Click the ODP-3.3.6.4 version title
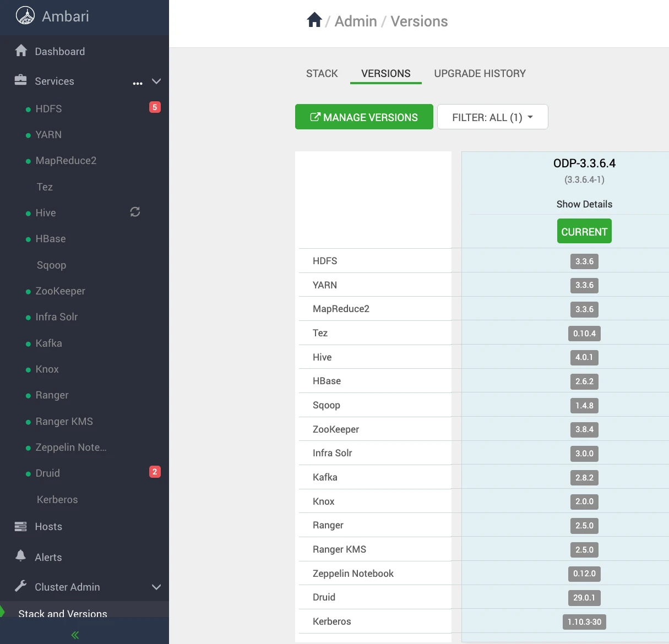 584,163
